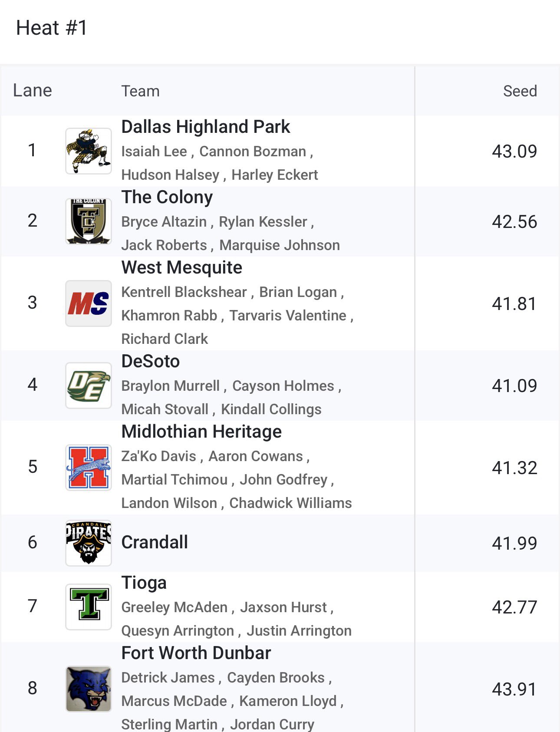The height and width of the screenshot is (732, 560).
Task: Click the DeSoto team name
Action: pyautogui.click(x=150, y=361)
